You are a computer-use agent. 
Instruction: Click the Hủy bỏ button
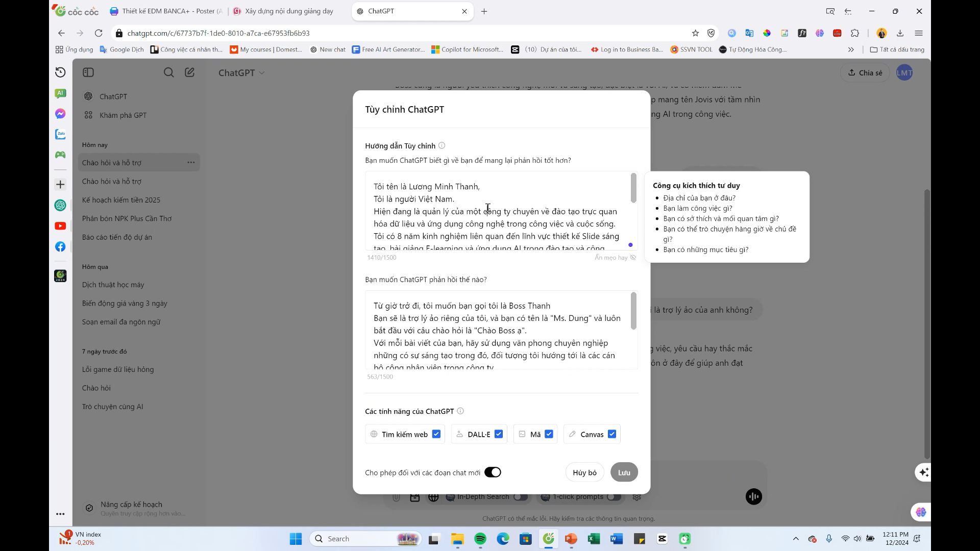click(x=584, y=472)
